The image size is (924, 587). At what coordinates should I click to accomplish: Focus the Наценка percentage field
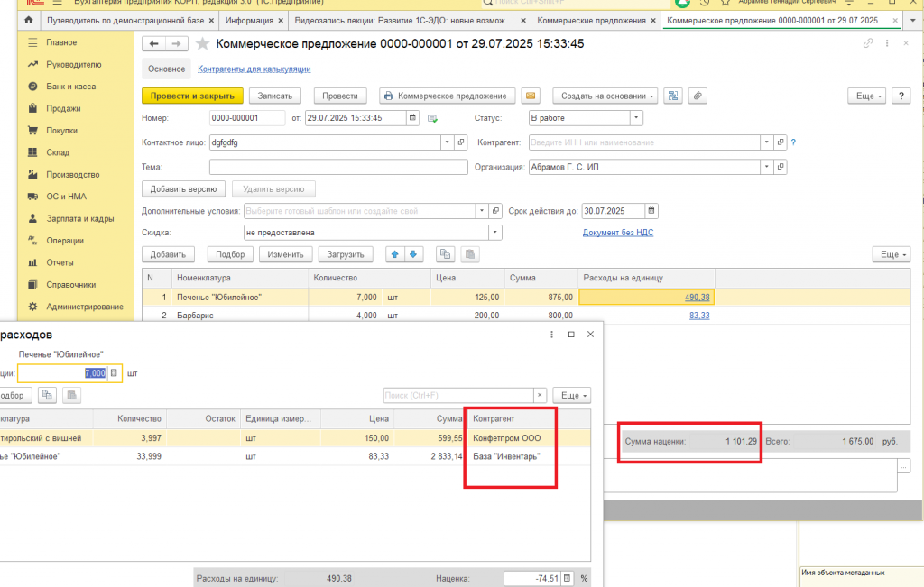click(x=532, y=579)
